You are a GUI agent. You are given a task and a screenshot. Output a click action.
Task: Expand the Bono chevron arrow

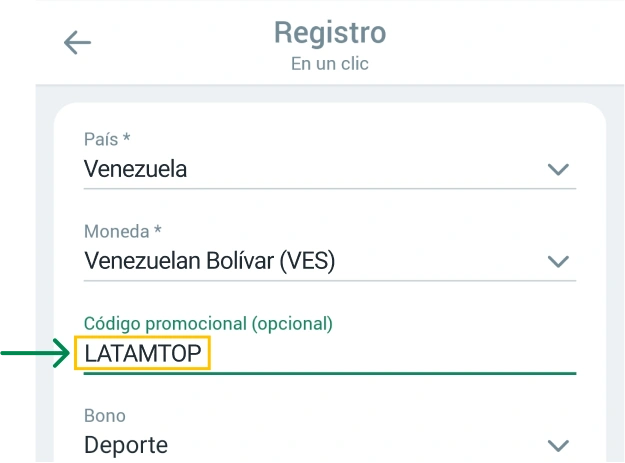click(558, 445)
